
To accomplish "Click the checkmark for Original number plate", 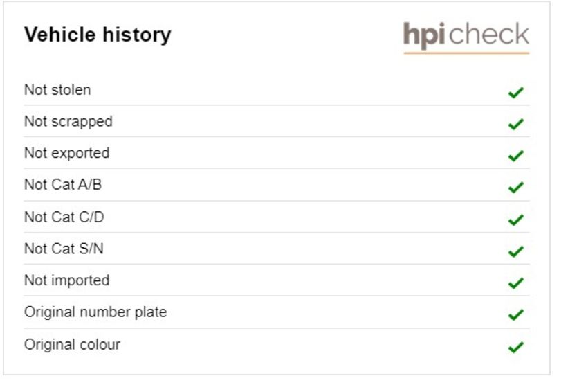I will tap(515, 314).
